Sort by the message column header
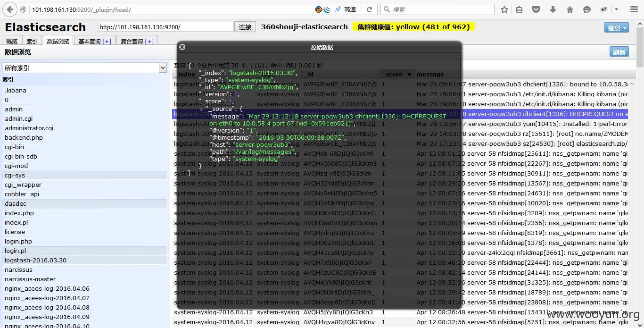This screenshot has width=644, height=328. (430, 74)
